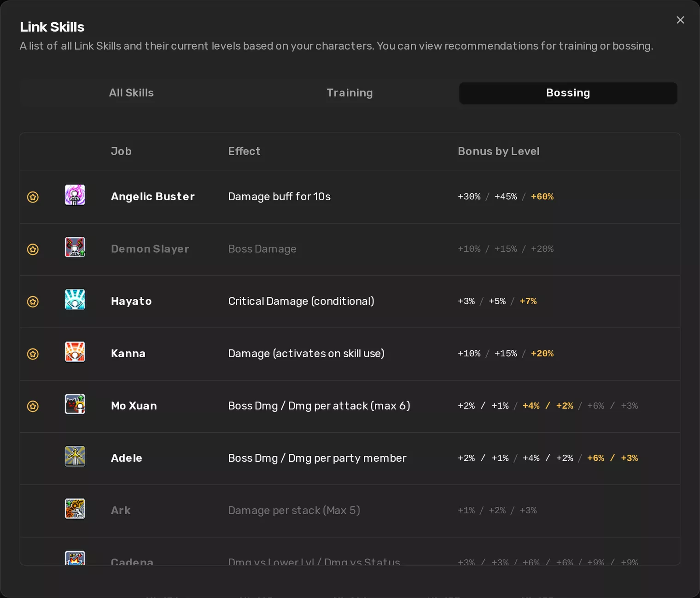Click the 'Critical Damage (conditional)' effect text
The image size is (700, 598).
(x=301, y=301)
